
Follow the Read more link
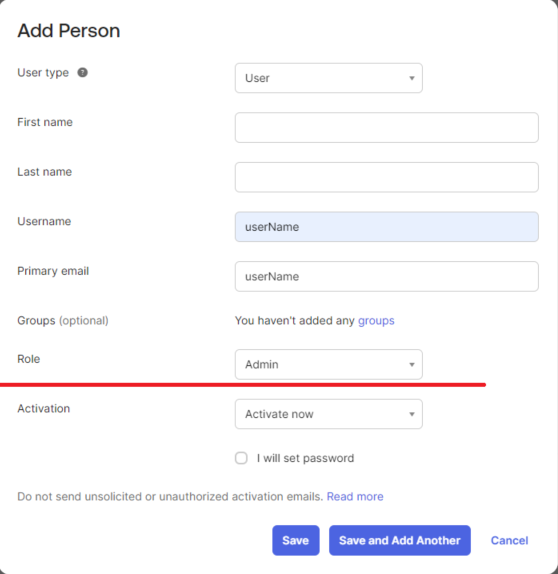[x=355, y=496]
